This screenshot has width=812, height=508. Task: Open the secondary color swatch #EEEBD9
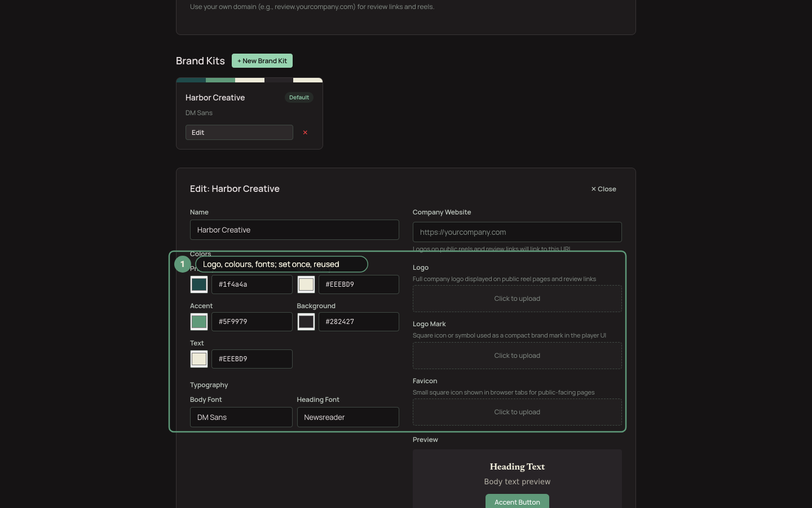(x=306, y=284)
